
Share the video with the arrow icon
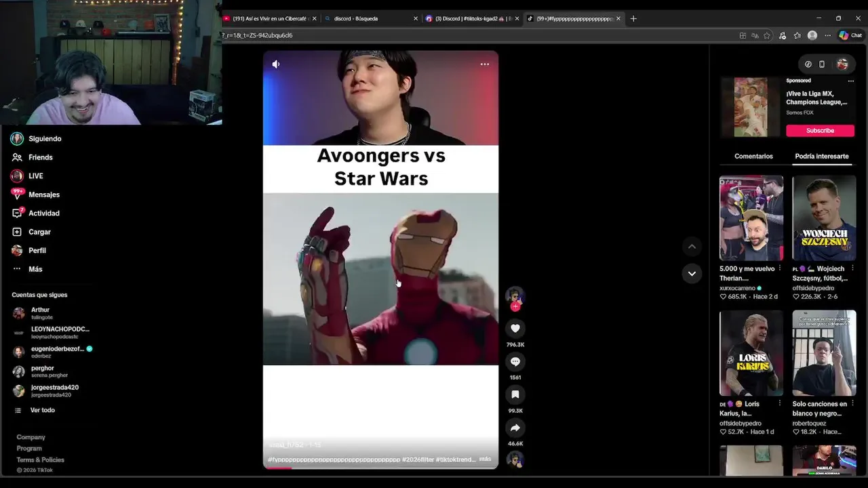click(x=515, y=428)
